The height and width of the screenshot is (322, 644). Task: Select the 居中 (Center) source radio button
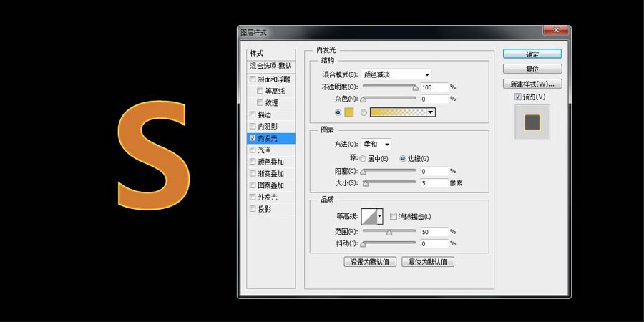[x=363, y=158]
